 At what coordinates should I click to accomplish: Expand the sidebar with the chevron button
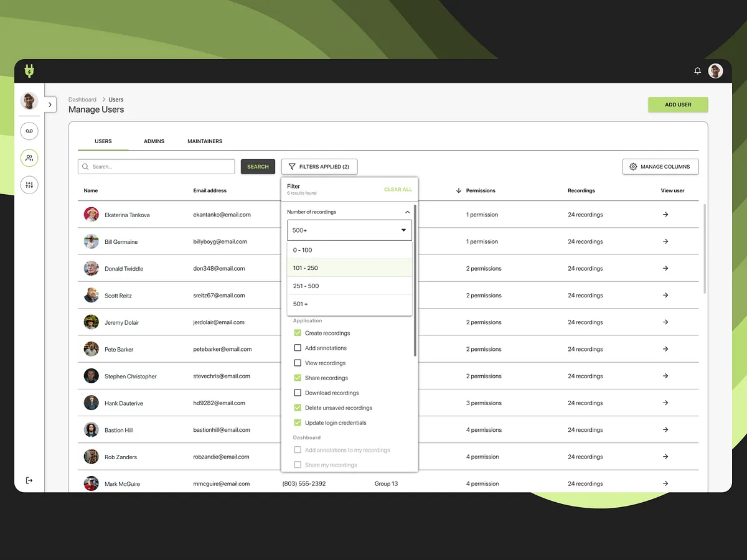[x=49, y=105]
